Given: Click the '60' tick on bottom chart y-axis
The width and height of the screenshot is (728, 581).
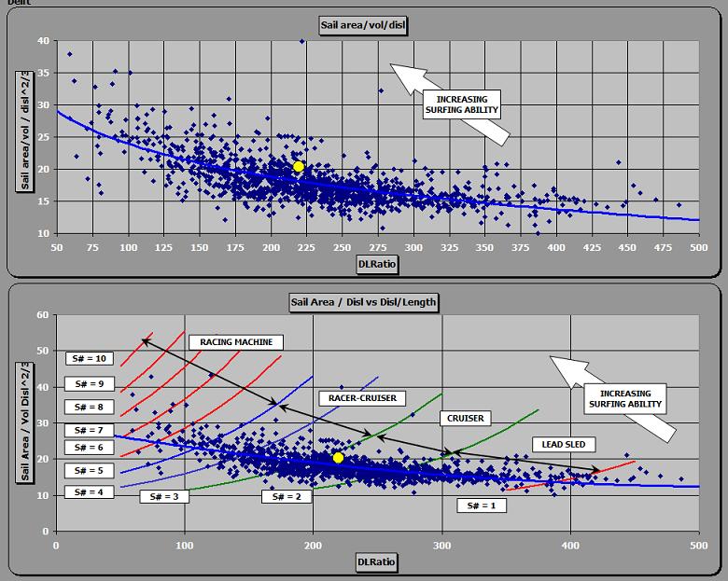Looking at the screenshot, I should point(43,314).
